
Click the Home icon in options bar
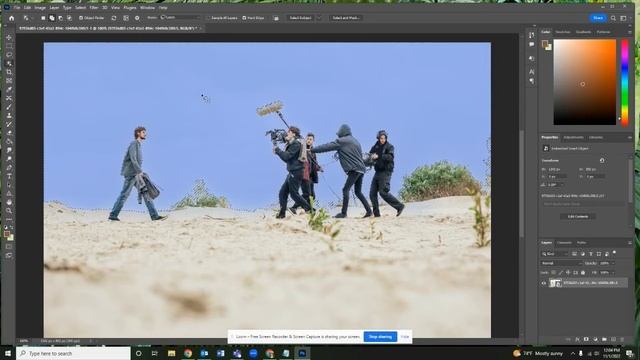11,18
